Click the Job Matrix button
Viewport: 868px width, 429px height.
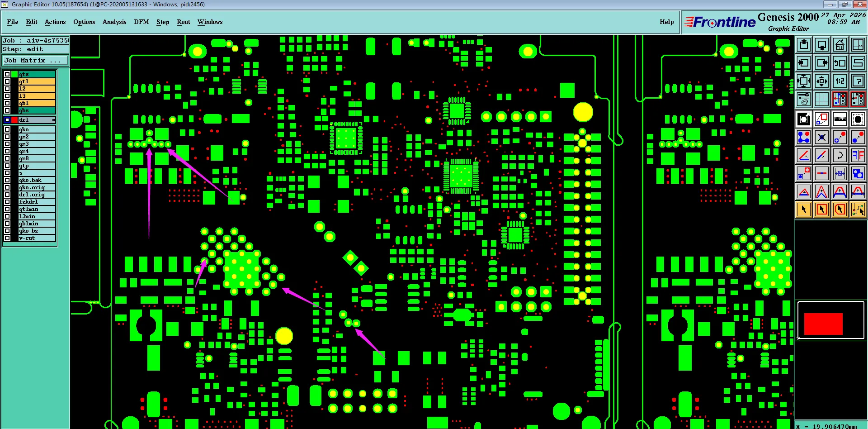pos(35,60)
